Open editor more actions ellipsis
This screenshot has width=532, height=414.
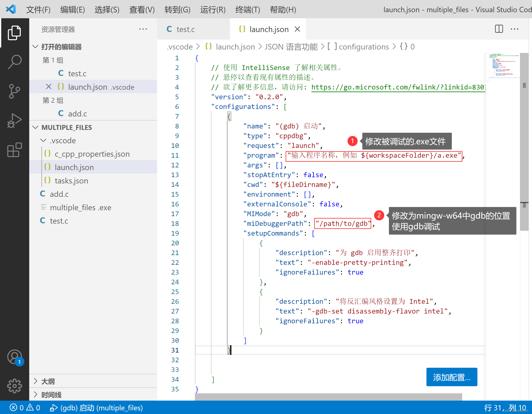pos(514,29)
